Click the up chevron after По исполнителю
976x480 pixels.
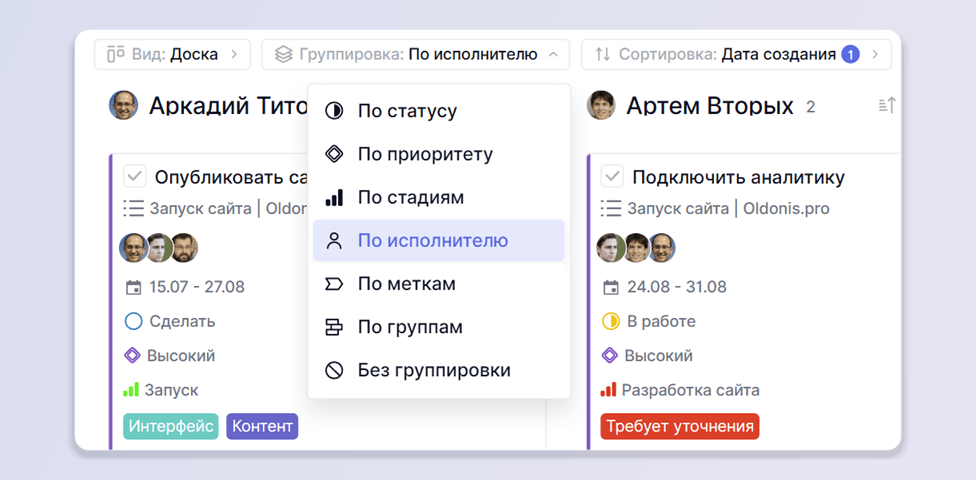tap(553, 55)
